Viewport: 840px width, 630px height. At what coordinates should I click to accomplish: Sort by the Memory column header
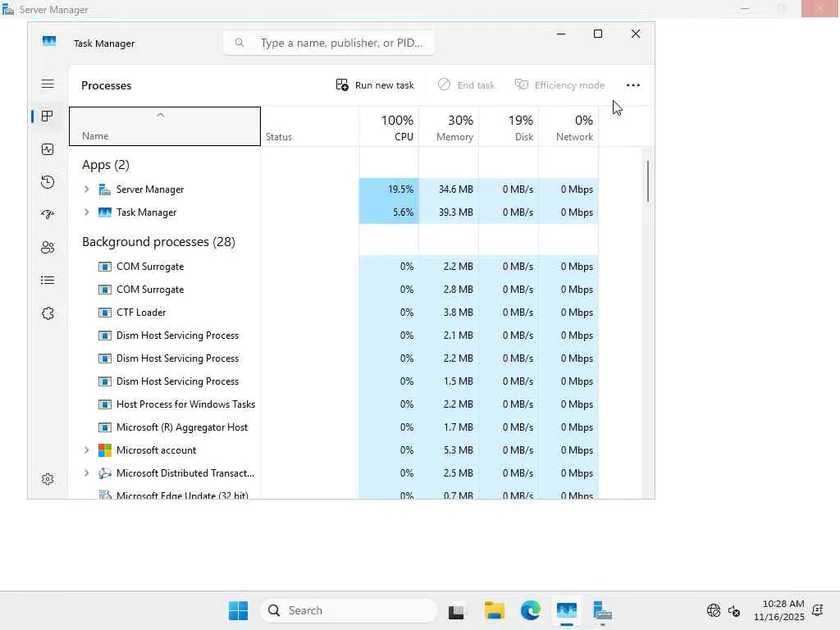pos(449,126)
